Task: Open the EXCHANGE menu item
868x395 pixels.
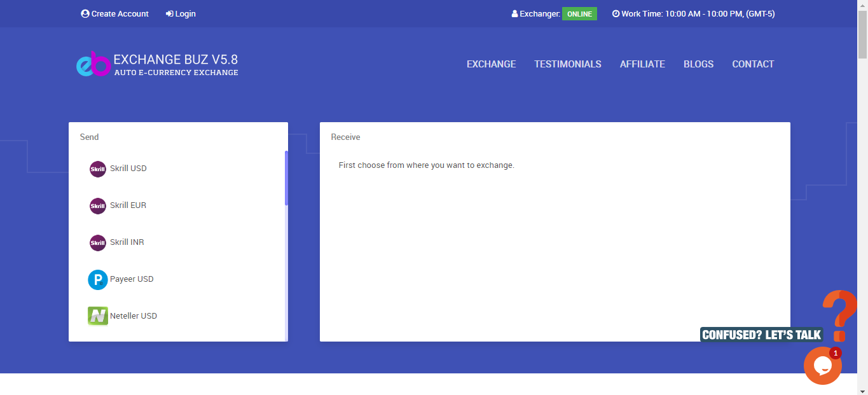Action: click(492, 64)
